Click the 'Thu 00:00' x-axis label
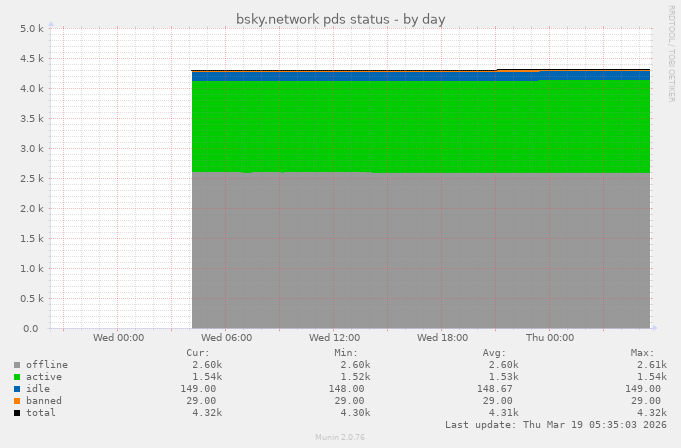This screenshot has height=448, width=681. (x=550, y=338)
